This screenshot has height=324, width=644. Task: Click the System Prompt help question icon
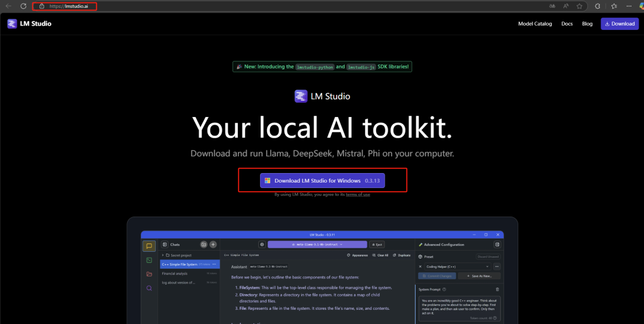click(444, 289)
